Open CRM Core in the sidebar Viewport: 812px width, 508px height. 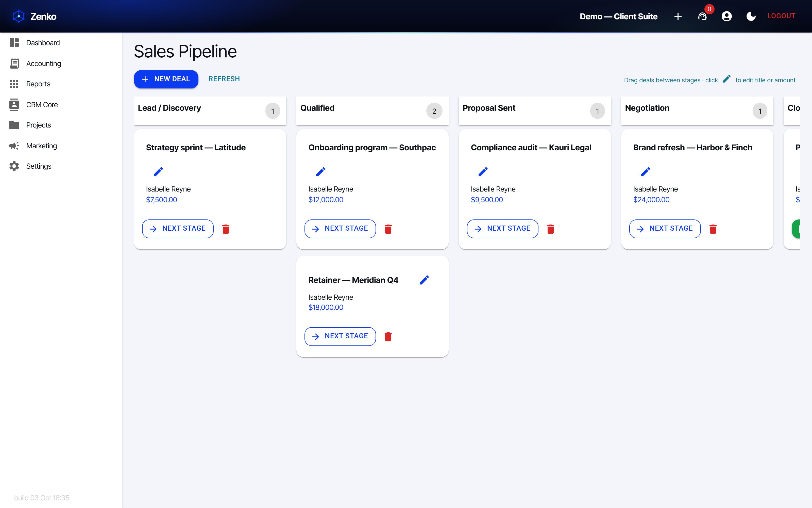(61, 104)
